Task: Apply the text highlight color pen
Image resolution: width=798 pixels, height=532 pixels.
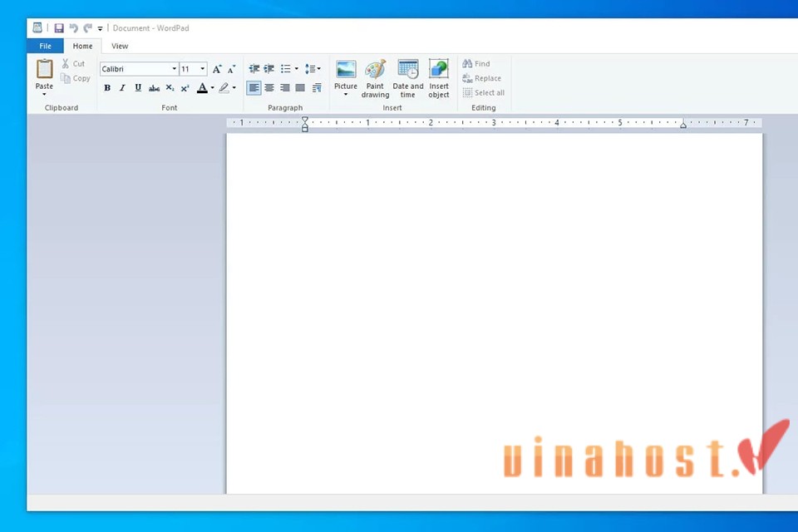Action: 224,88
